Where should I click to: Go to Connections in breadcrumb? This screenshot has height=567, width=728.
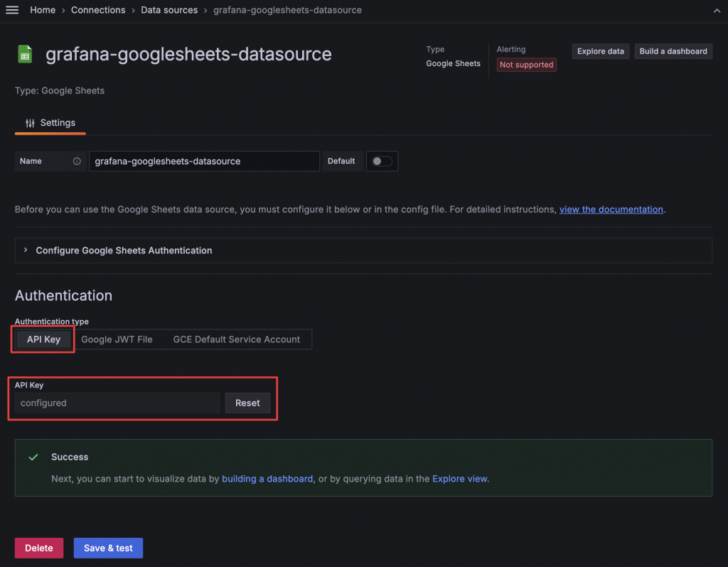point(98,10)
